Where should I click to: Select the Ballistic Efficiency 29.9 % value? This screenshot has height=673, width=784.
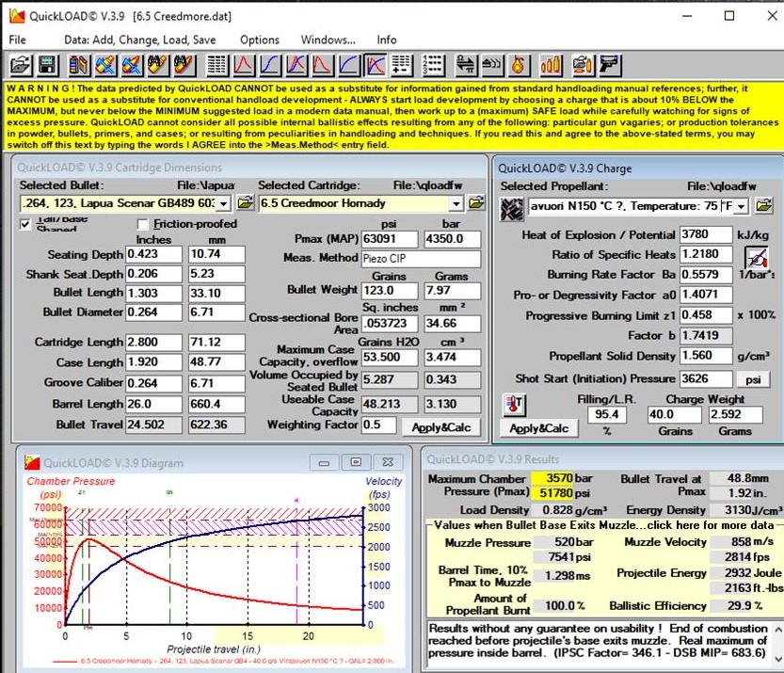(731, 605)
